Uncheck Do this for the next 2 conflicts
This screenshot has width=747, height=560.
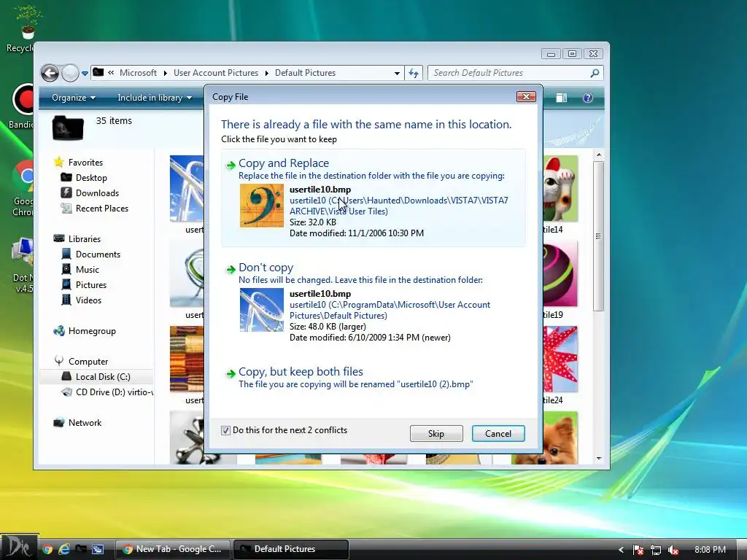[226, 430]
